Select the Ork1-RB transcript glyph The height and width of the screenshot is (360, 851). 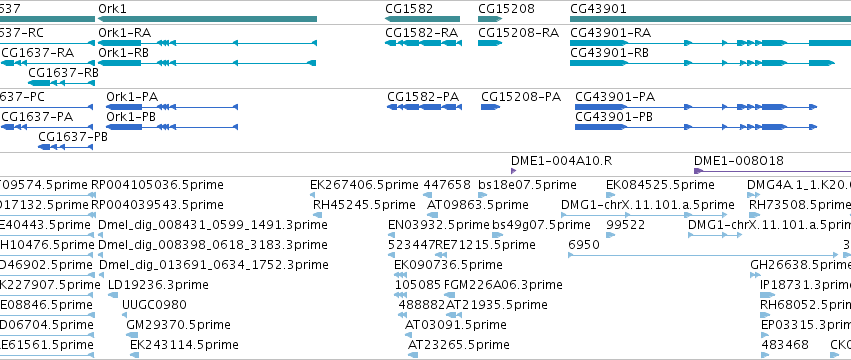click(207, 63)
